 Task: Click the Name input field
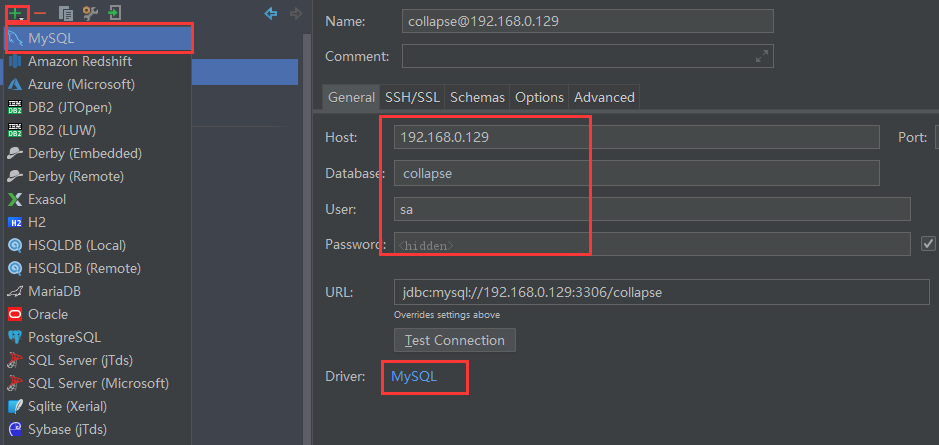[x=587, y=21]
